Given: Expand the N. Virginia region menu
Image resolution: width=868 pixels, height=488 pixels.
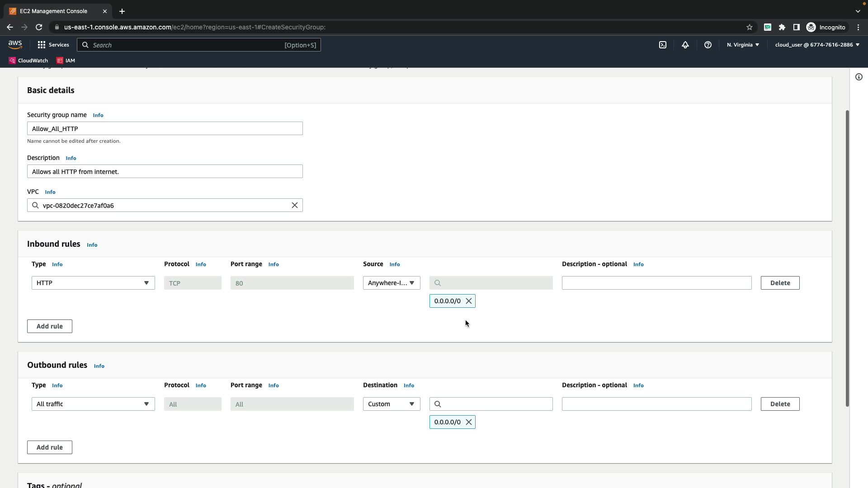Looking at the screenshot, I should click(743, 45).
